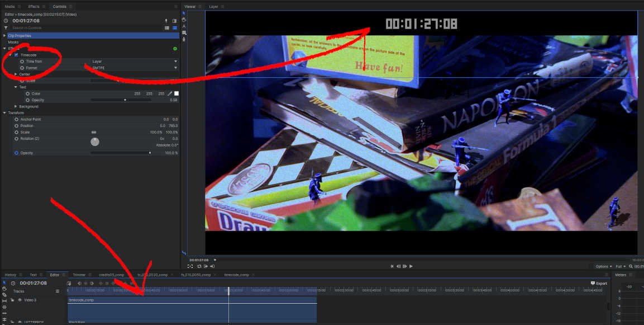Toggle keyframing for Anchor Point
Image resolution: width=644 pixels, height=325 pixels.
(x=16, y=119)
